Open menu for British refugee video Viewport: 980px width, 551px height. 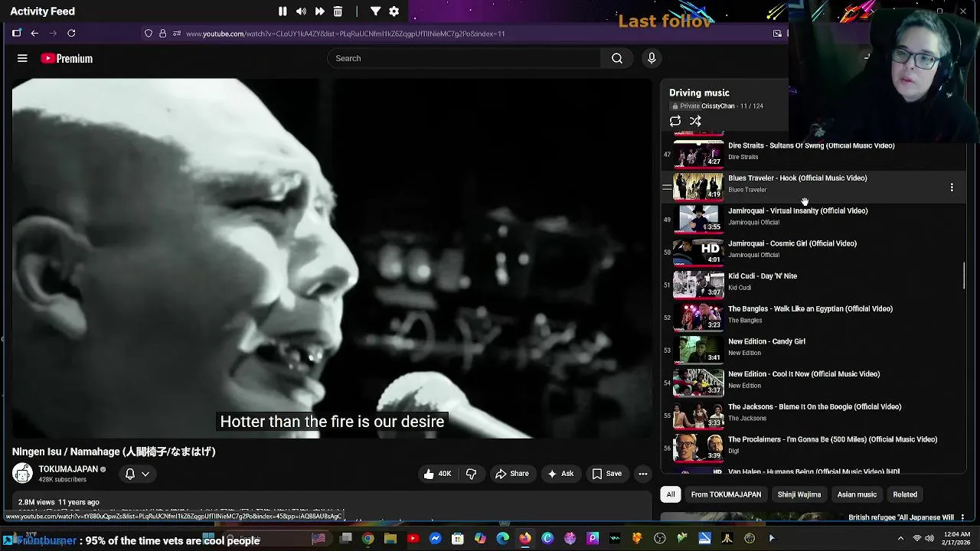[x=962, y=518]
